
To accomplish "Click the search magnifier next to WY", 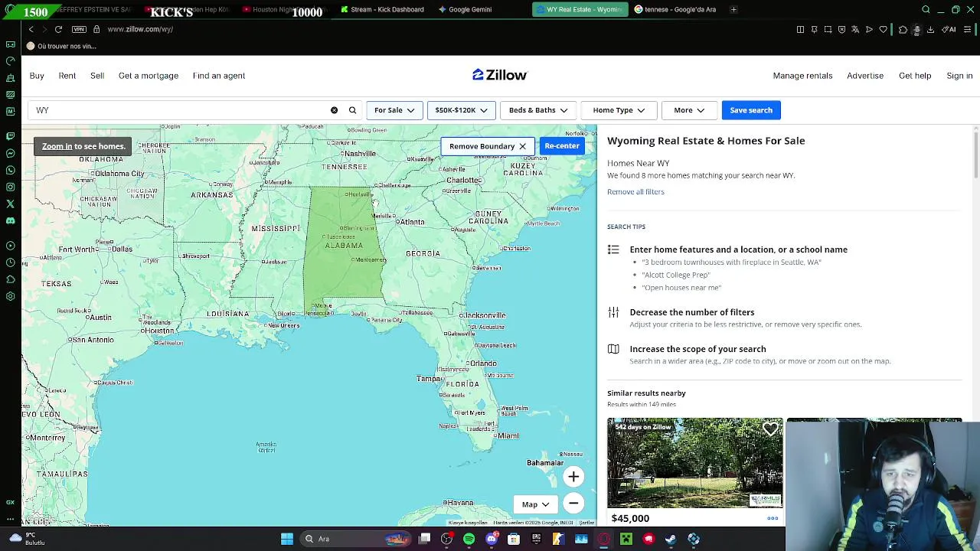I will [x=352, y=110].
